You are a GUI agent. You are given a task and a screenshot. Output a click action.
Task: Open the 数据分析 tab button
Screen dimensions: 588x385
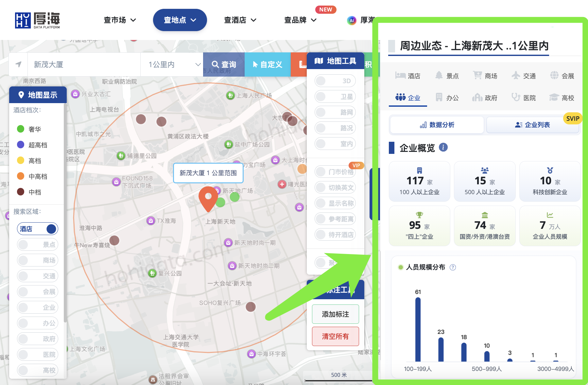point(437,125)
